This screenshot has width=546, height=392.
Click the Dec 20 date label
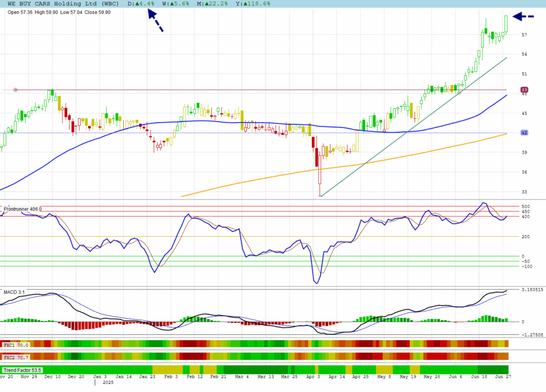click(76, 377)
